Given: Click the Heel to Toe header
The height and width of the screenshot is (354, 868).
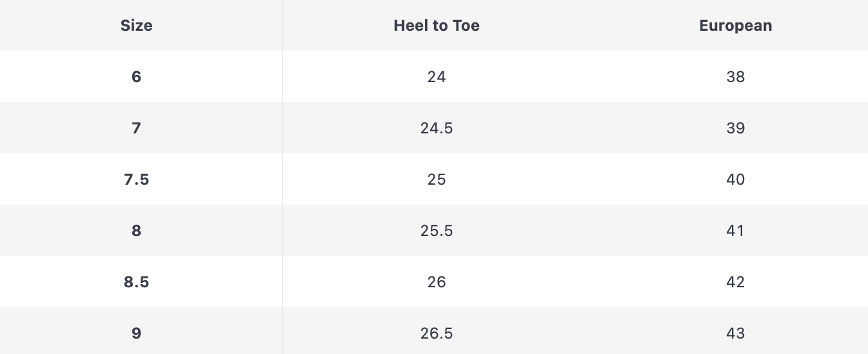Looking at the screenshot, I should coord(437,26).
